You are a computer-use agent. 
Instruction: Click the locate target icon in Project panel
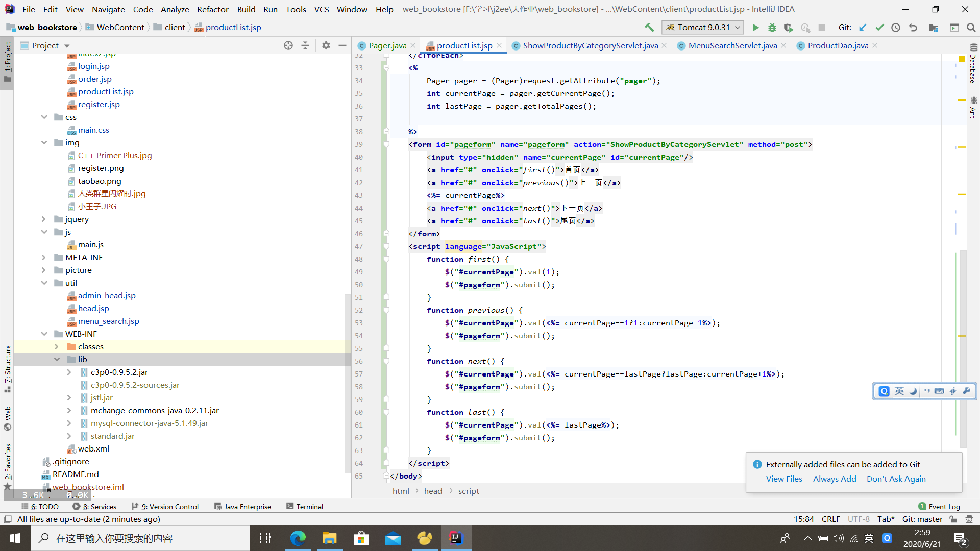[x=288, y=45]
